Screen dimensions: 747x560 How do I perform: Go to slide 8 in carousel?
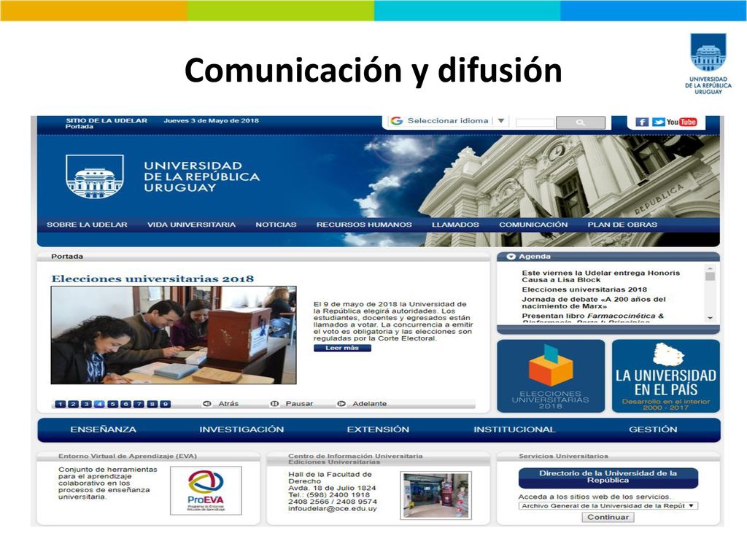coord(152,404)
